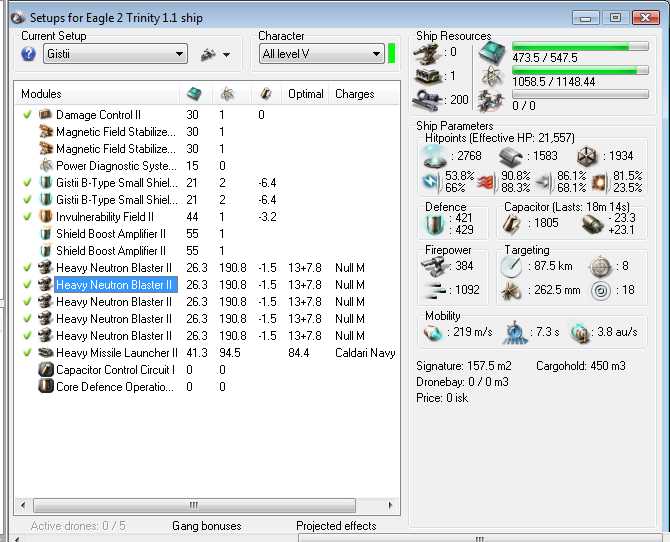Click the powergrid usage bar 1058.5 / 1148.44

coord(580,70)
